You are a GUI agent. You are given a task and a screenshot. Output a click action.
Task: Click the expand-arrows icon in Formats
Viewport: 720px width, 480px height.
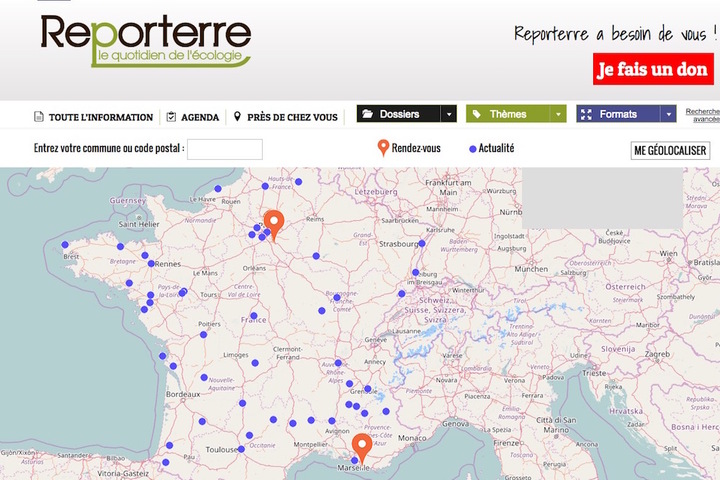[x=586, y=114]
